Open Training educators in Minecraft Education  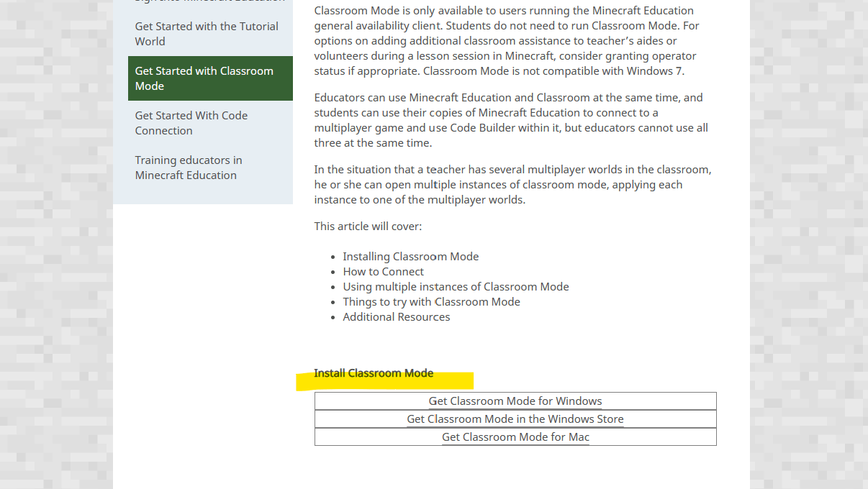tap(189, 168)
